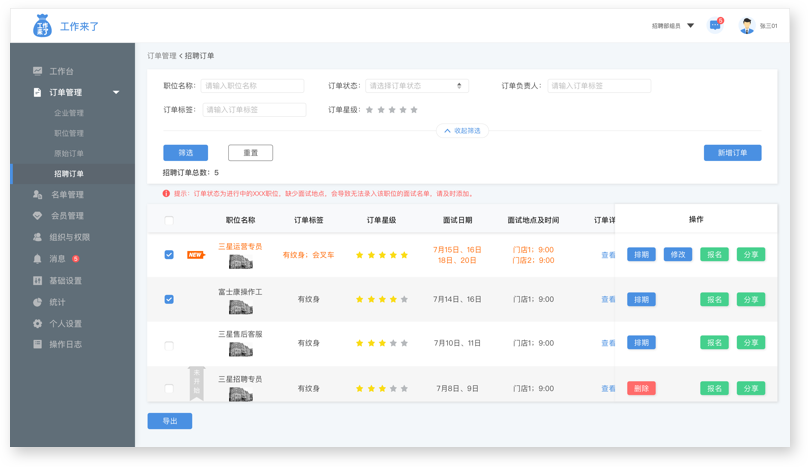Click 排期 button for 三星运营专员
808x467 pixels.
[641, 255]
